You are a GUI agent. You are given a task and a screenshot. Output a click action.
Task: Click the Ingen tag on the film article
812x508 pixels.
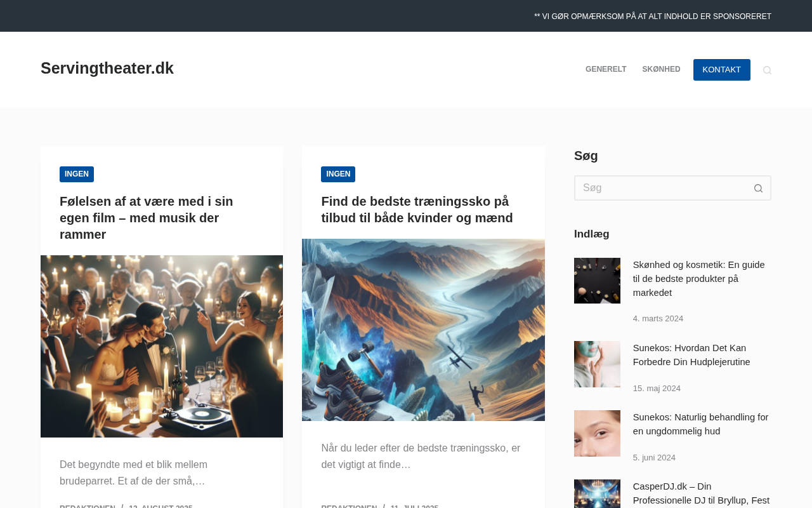77,174
